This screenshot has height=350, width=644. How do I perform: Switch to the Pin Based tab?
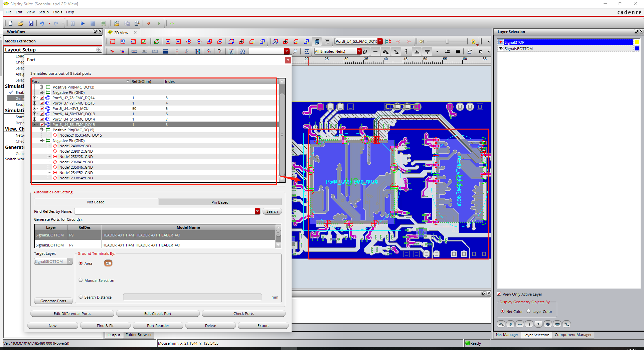[x=219, y=202]
